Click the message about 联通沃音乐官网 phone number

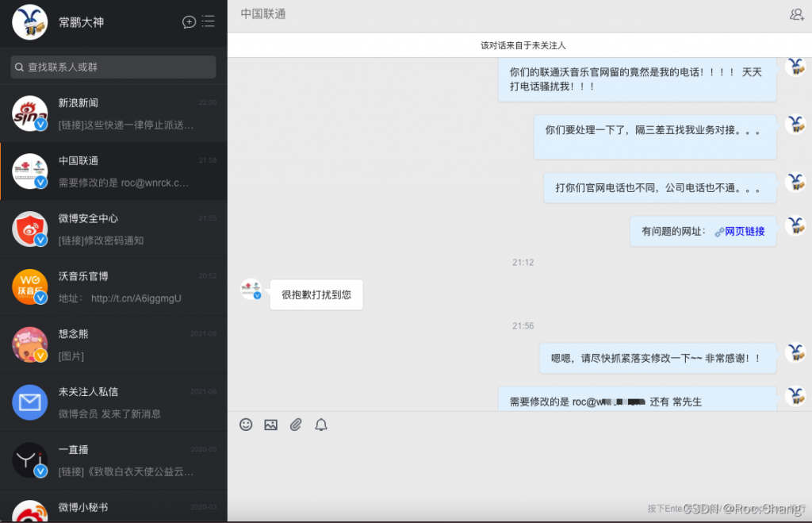click(637, 79)
